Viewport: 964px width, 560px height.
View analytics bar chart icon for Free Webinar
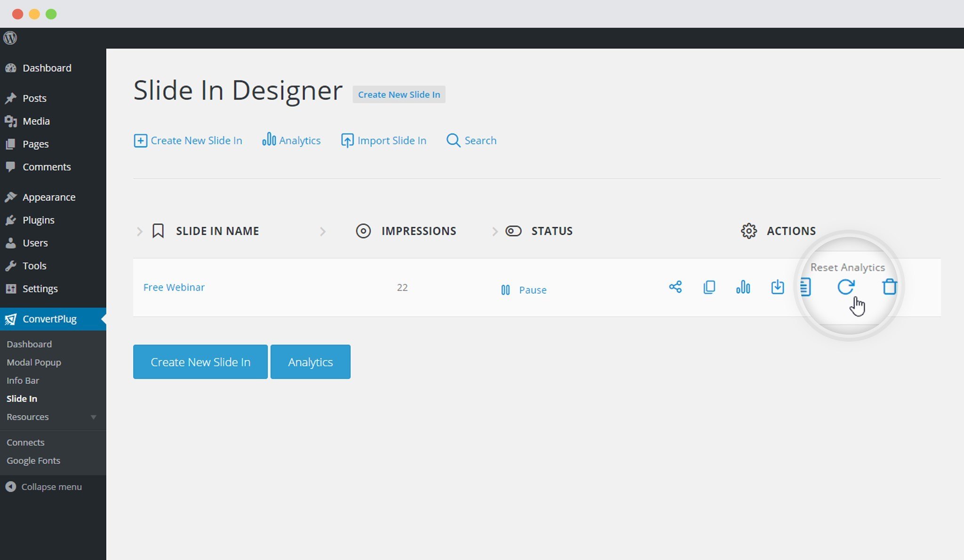pos(743,287)
